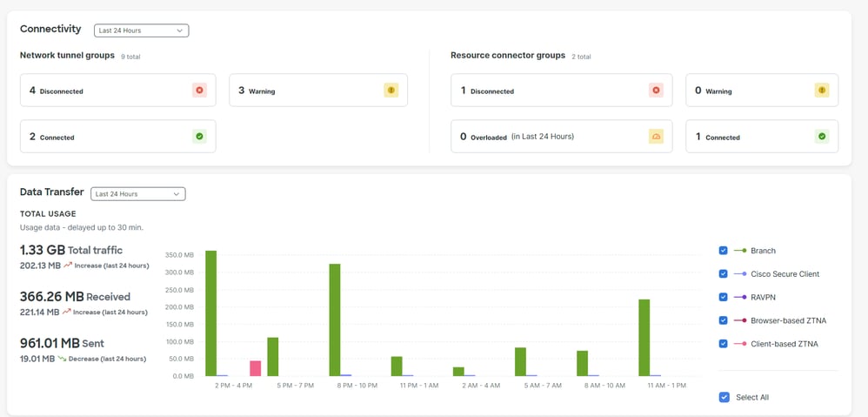Click the green connected icon for resource connector groups
Image resolution: width=868 pixels, height=417 pixels.
coord(822,136)
